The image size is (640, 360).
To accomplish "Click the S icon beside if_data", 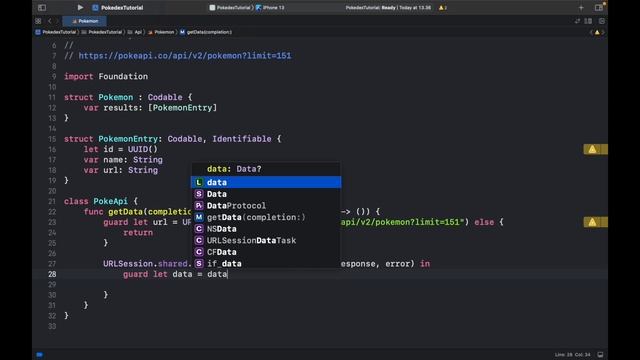I will coord(199,263).
